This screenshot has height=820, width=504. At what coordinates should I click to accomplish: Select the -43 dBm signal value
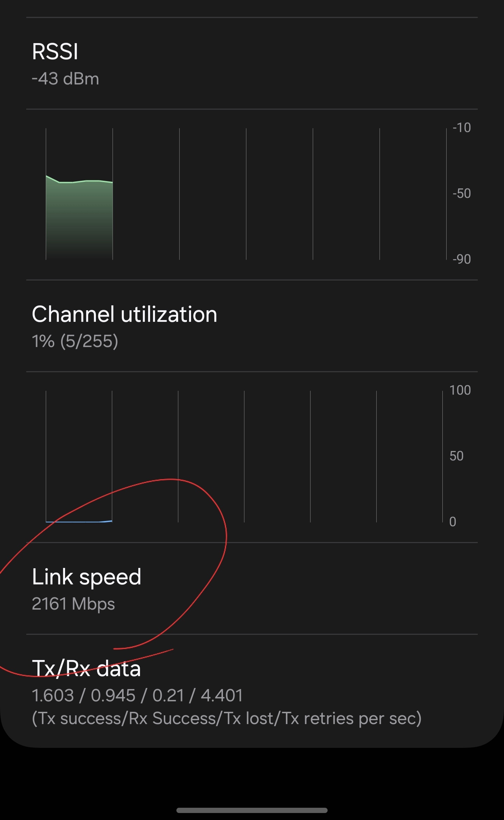click(65, 79)
